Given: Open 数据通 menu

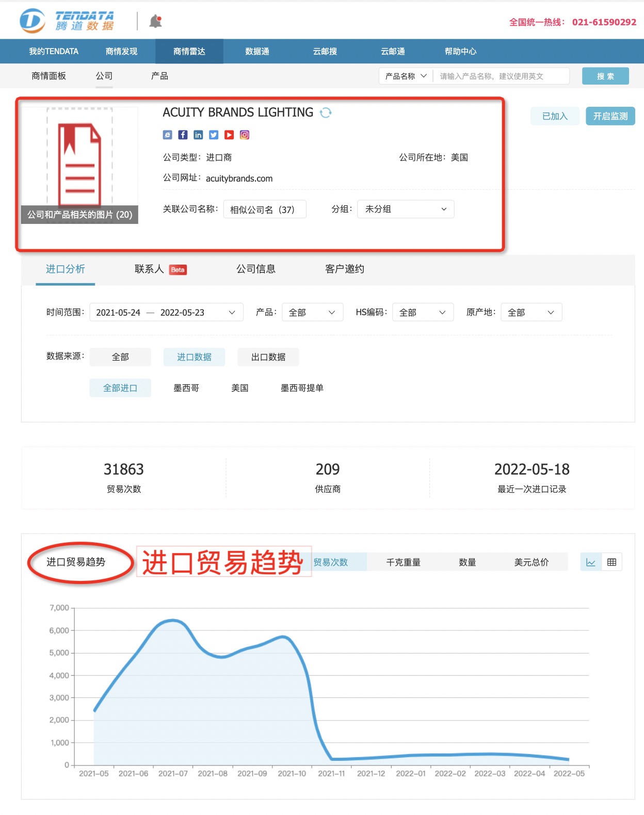Looking at the screenshot, I should point(257,51).
